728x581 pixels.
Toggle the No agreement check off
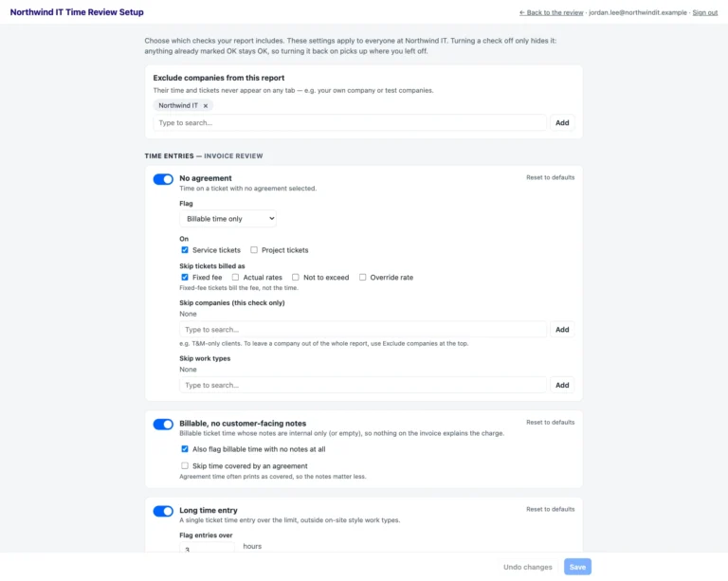point(163,179)
